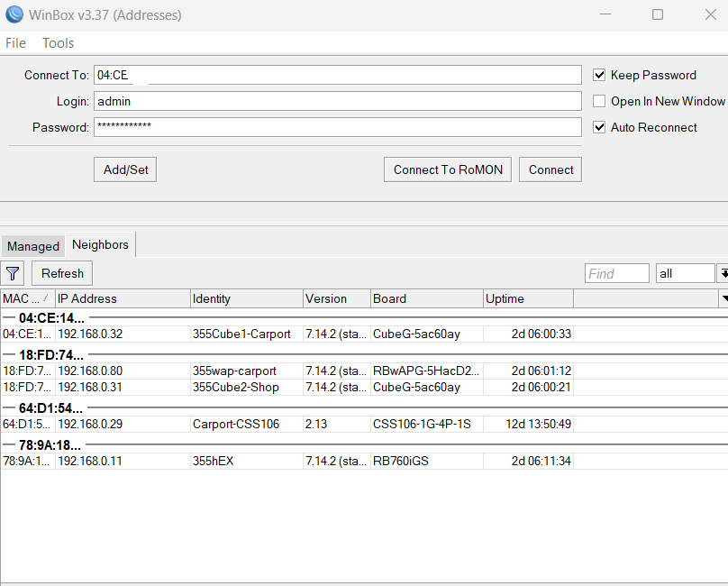Select IP address 192.168.0.29
The image size is (728, 586).
point(90,424)
